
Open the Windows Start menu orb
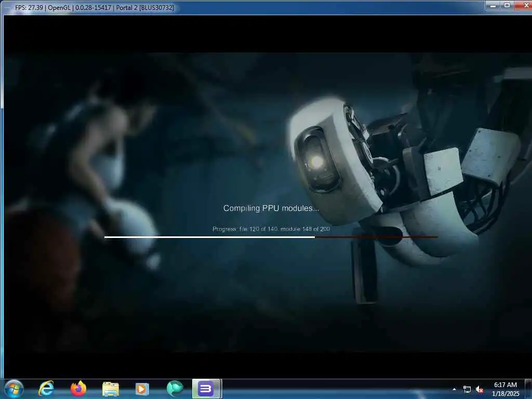[x=14, y=389]
